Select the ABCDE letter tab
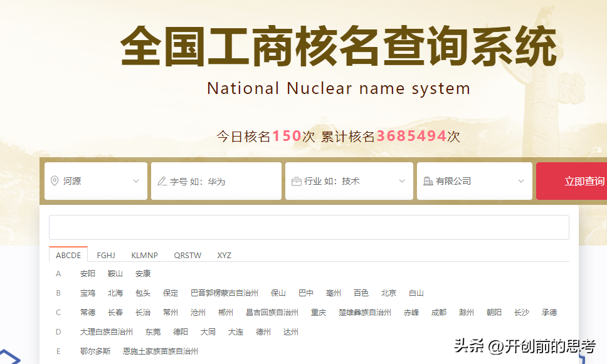 point(68,255)
